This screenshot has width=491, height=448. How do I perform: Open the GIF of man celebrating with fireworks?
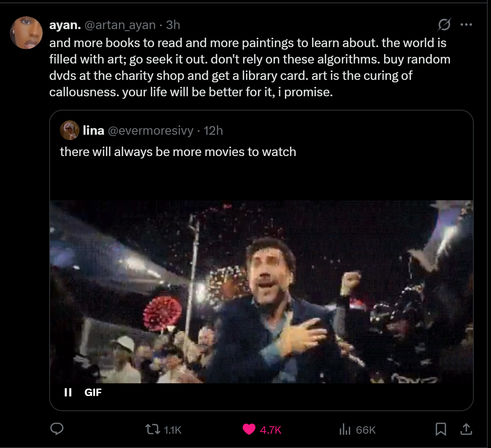click(x=261, y=292)
